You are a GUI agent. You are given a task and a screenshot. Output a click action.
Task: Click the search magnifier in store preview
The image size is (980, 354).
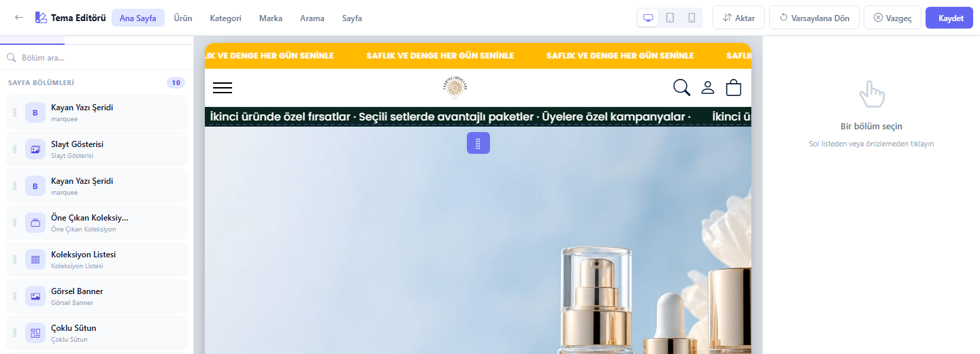[681, 87]
